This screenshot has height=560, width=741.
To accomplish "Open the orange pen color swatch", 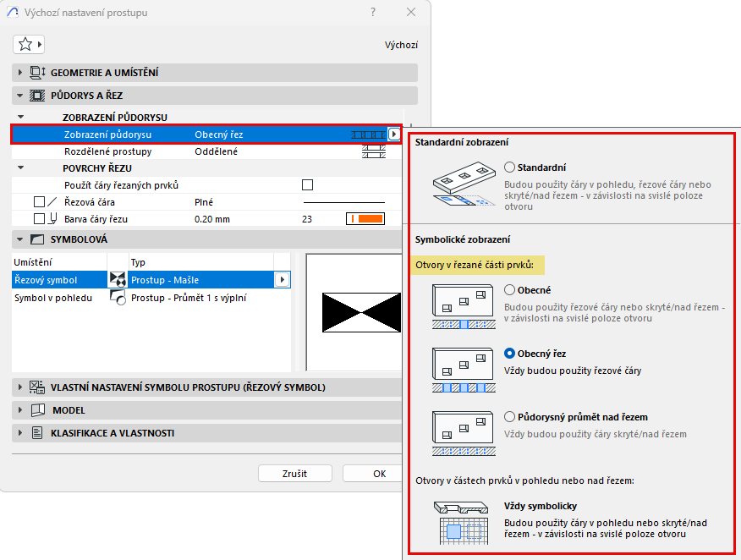I will tap(365, 219).
